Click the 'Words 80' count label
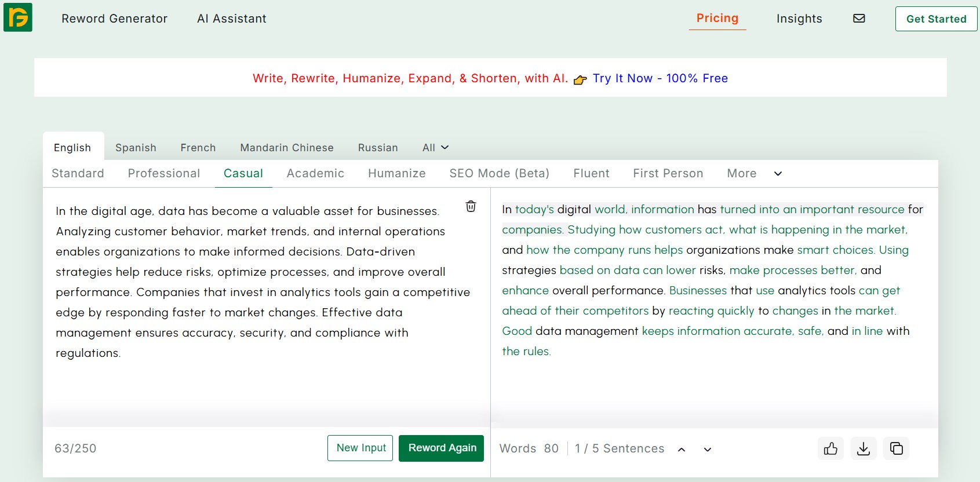The width and height of the screenshot is (980, 482). 529,448
